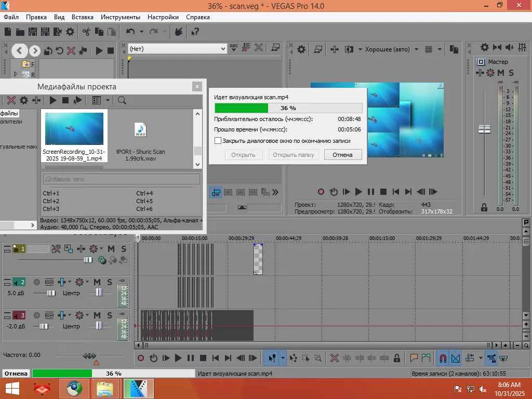Click the track 3 volume slider
The image size is (532, 399).
[43, 326]
